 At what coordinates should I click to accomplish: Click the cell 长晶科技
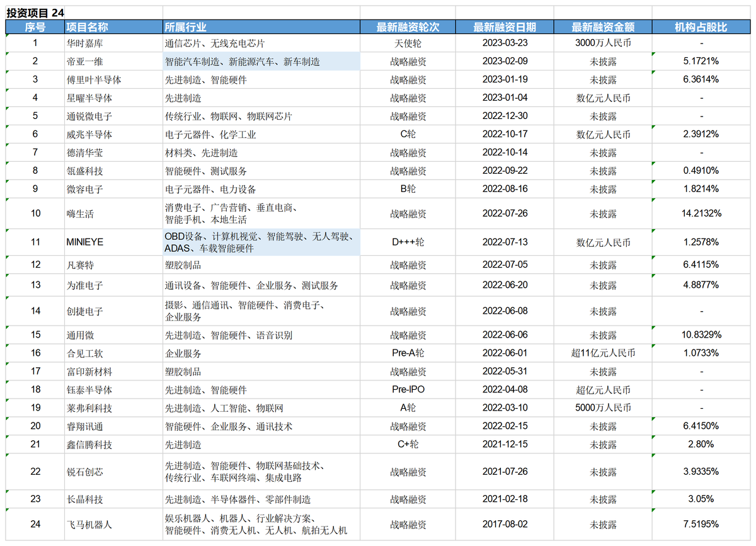tap(113, 499)
